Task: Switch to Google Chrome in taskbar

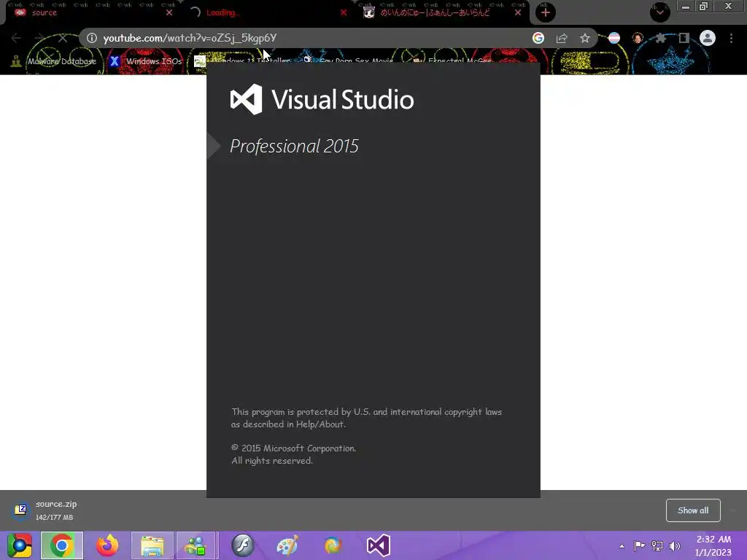Action: pyautogui.click(x=62, y=545)
